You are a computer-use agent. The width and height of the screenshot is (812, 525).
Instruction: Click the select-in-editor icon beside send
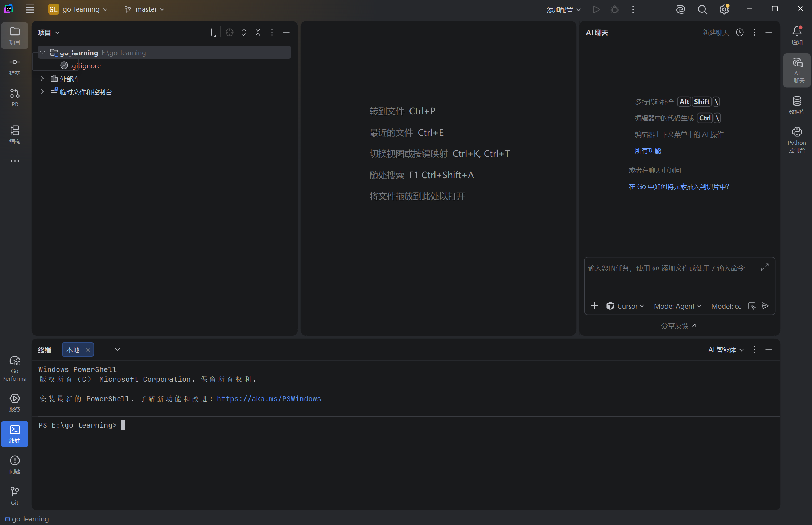(x=752, y=306)
